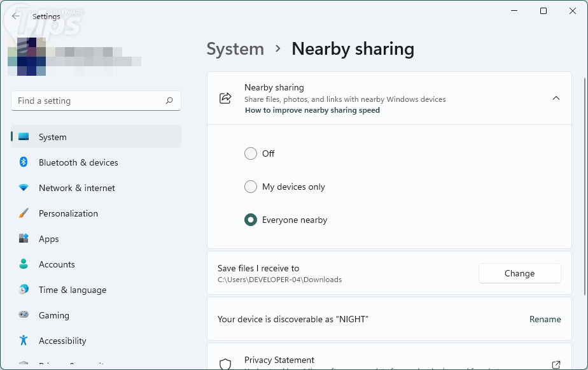Open Privacy Statement external link icon
Viewport: 588px width, 370px height.
[x=556, y=364]
